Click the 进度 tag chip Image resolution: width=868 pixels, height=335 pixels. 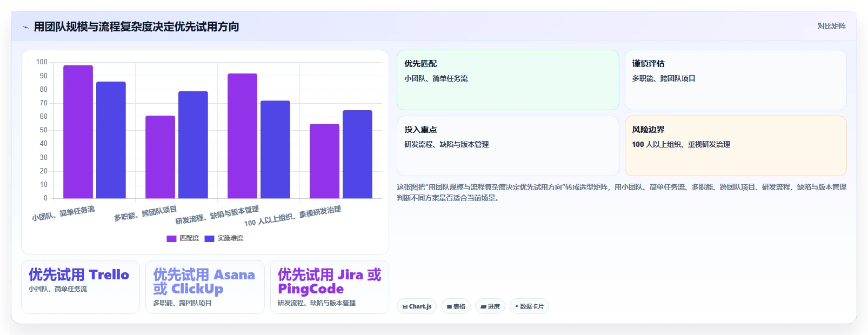[490, 306]
